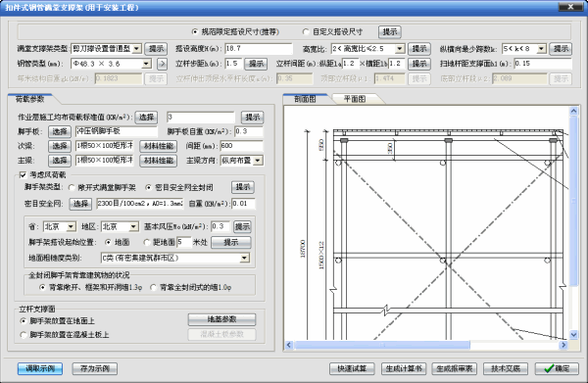Click 提示 button next to 立杆步距
This screenshot has width=588, height=383.
coord(256,64)
